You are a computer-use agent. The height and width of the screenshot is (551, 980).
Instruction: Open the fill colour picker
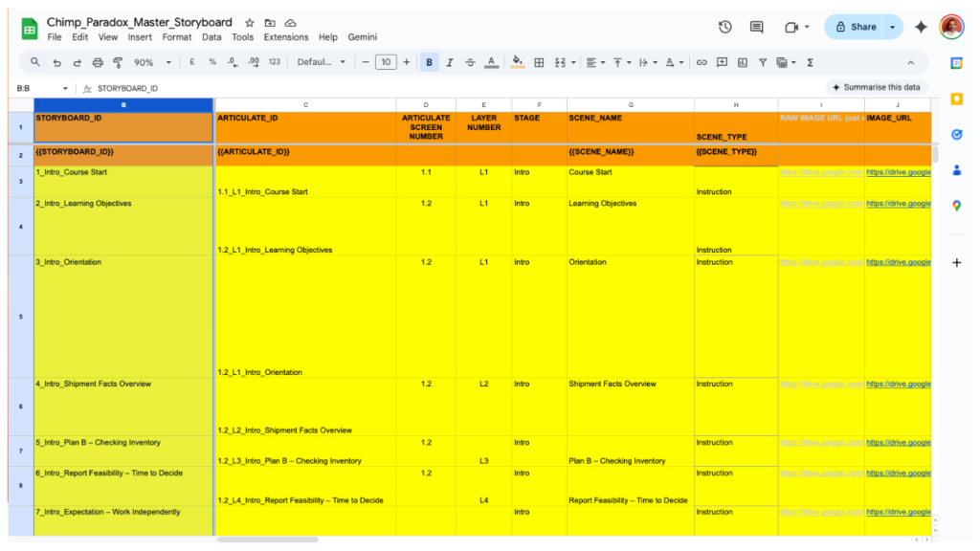tap(518, 62)
